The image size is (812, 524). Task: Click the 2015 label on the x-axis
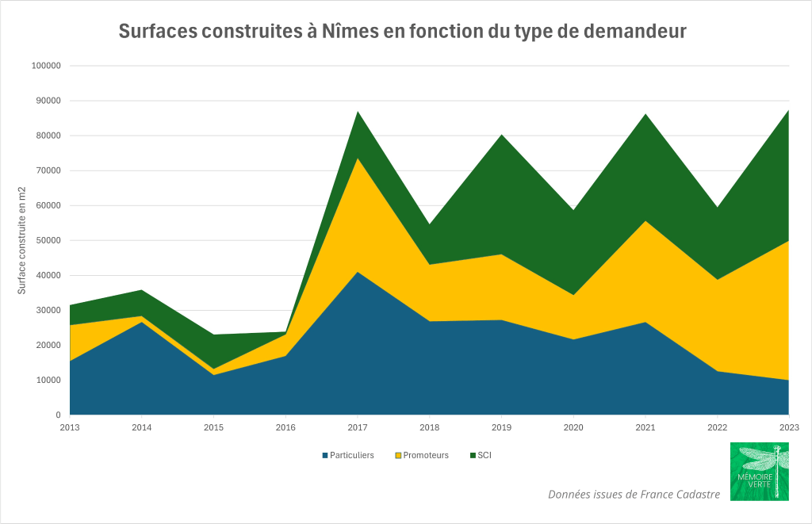coord(213,427)
